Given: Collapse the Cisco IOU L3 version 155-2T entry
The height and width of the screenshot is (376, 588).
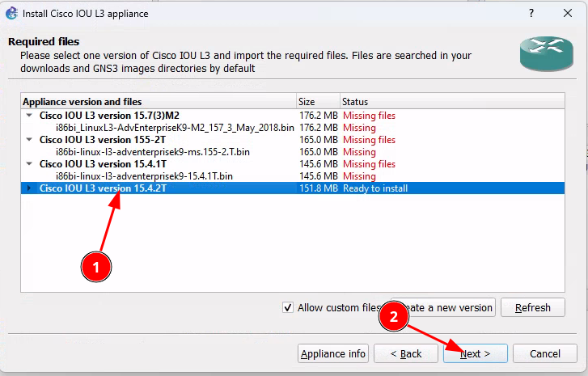Looking at the screenshot, I should click(30, 140).
